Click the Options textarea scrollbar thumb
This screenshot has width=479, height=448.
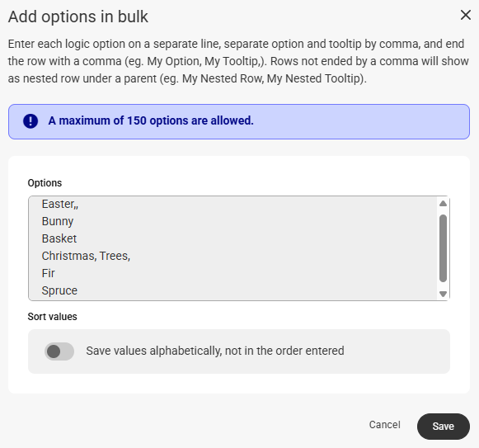(443, 248)
